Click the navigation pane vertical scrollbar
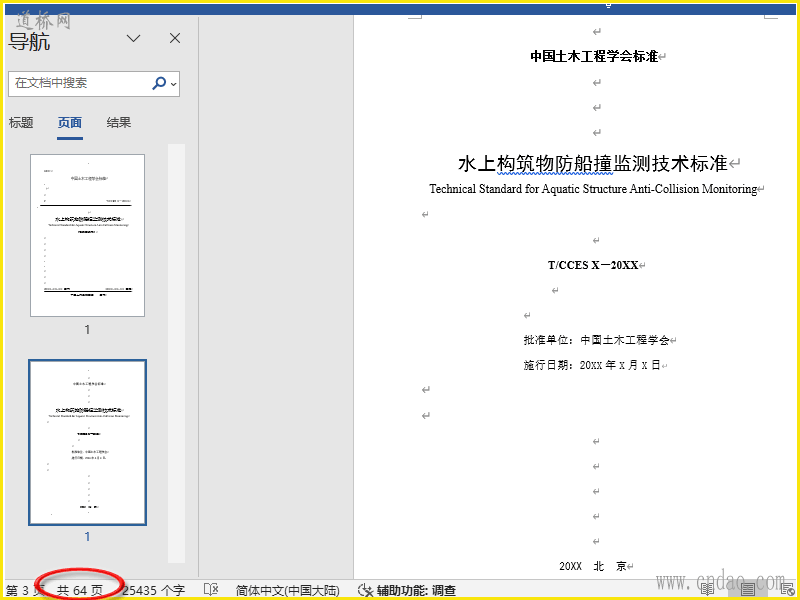Screen dimensions: 800x600 click(x=177, y=353)
